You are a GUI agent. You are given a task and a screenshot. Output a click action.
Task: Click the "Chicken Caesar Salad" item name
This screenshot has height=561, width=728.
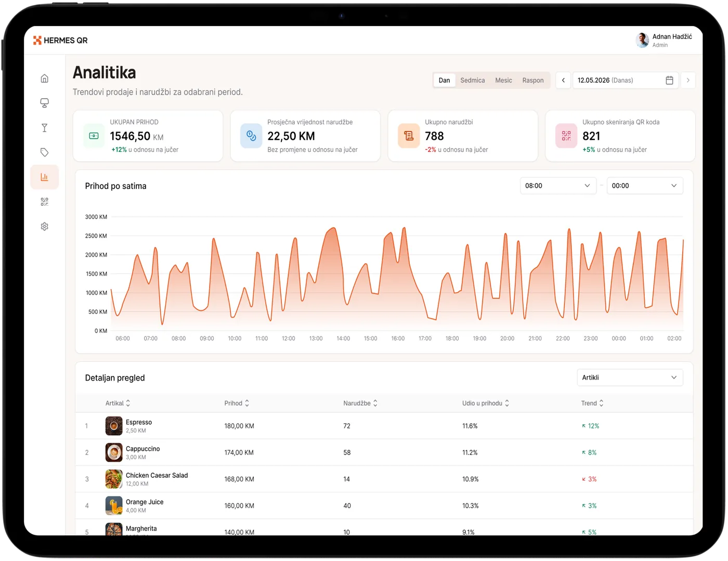pyautogui.click(x=157, y=475)
